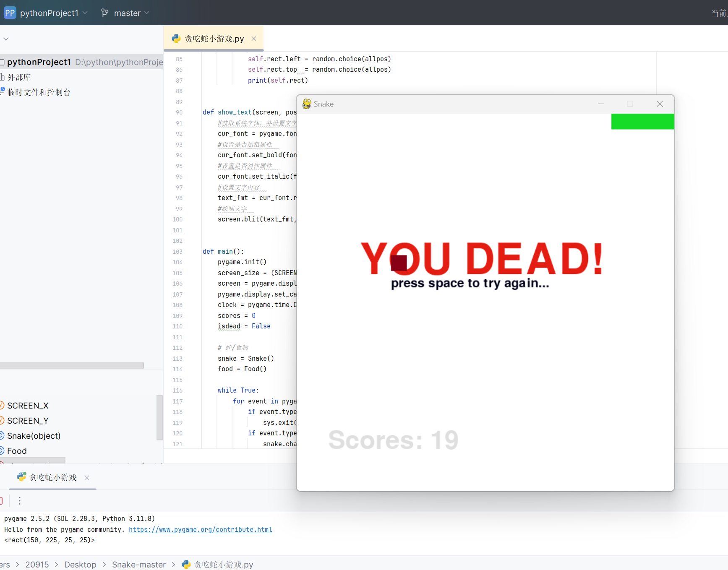Click the 'scores = 0' code line
Viewport: 728px width, 570px height.
tap(237, 316)
